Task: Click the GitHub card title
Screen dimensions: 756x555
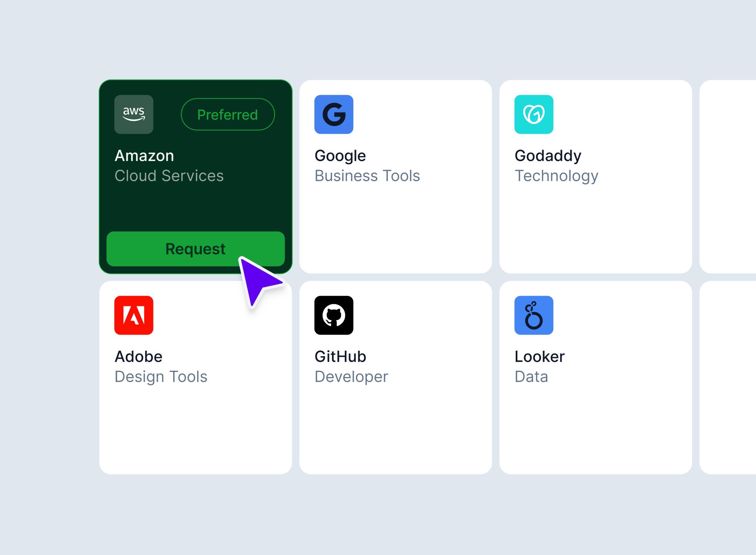Action: coord(340,357)
